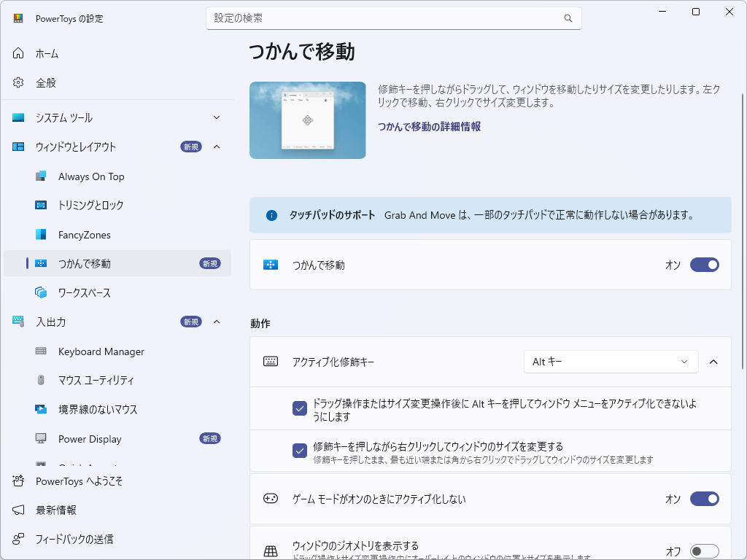Viewport: 747px width, 560px height.
Task: Click the search magnifier icon
Action: click(x=568, y=18)
